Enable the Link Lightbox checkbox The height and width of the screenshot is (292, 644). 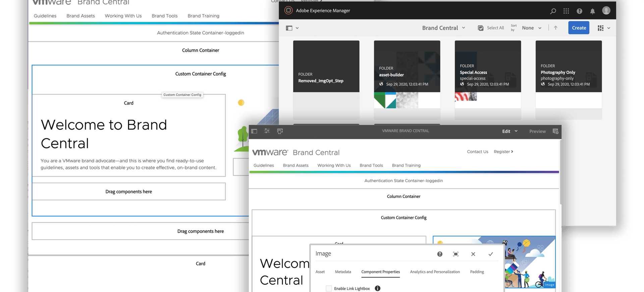coord(329,288)
